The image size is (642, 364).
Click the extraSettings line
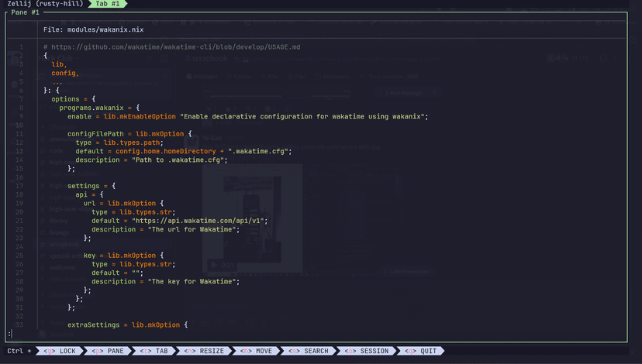127,325
